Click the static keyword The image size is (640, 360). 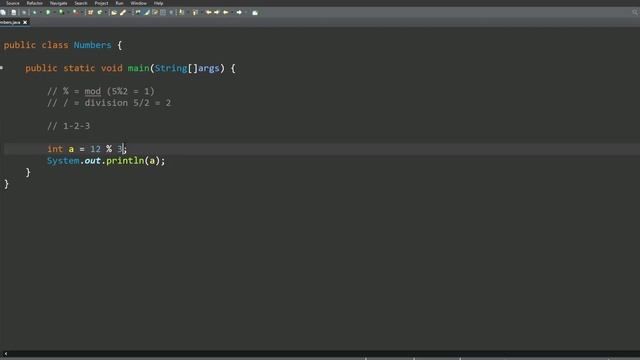[x=79, y=68]
